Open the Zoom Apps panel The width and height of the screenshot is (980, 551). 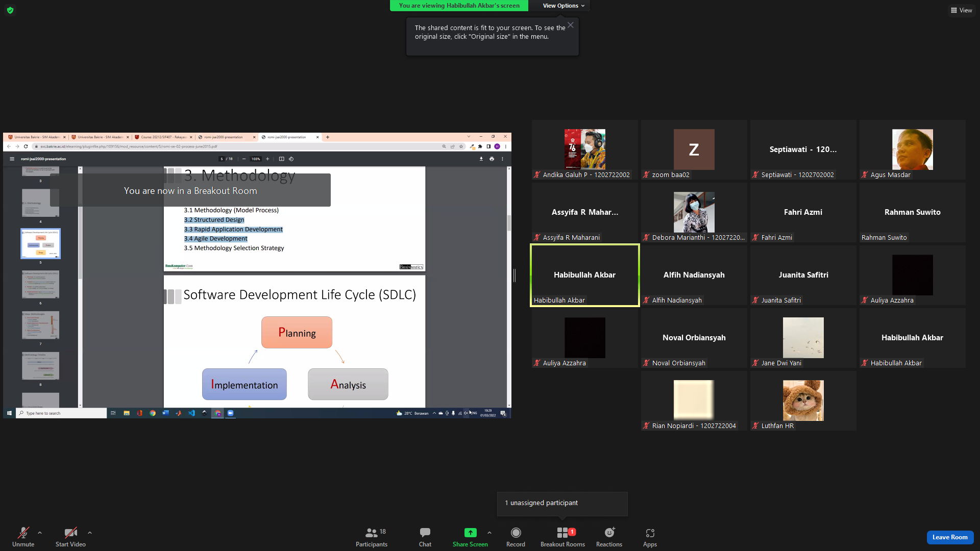tap(650, 537)
